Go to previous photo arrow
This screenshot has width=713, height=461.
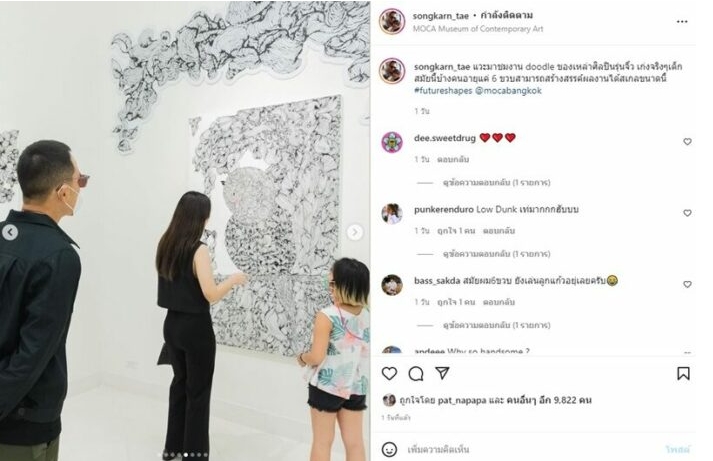pyautogui.click(x=10, y=232)
